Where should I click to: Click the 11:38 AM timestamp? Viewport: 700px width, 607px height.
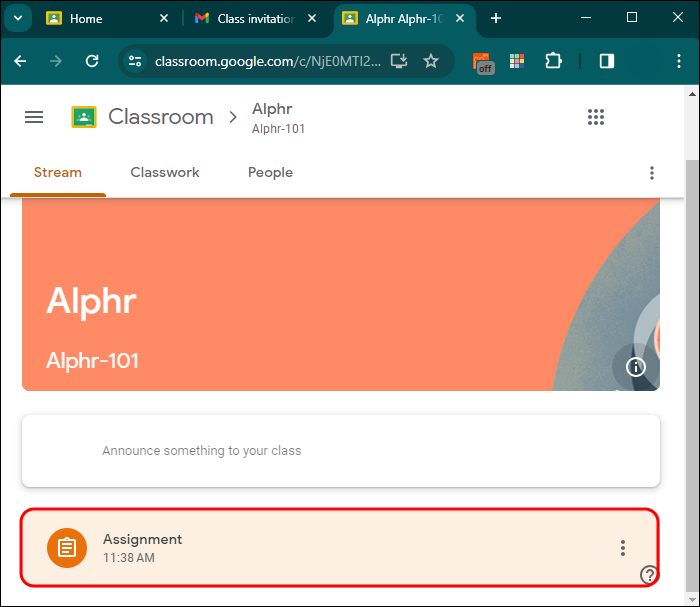[129, 558]
